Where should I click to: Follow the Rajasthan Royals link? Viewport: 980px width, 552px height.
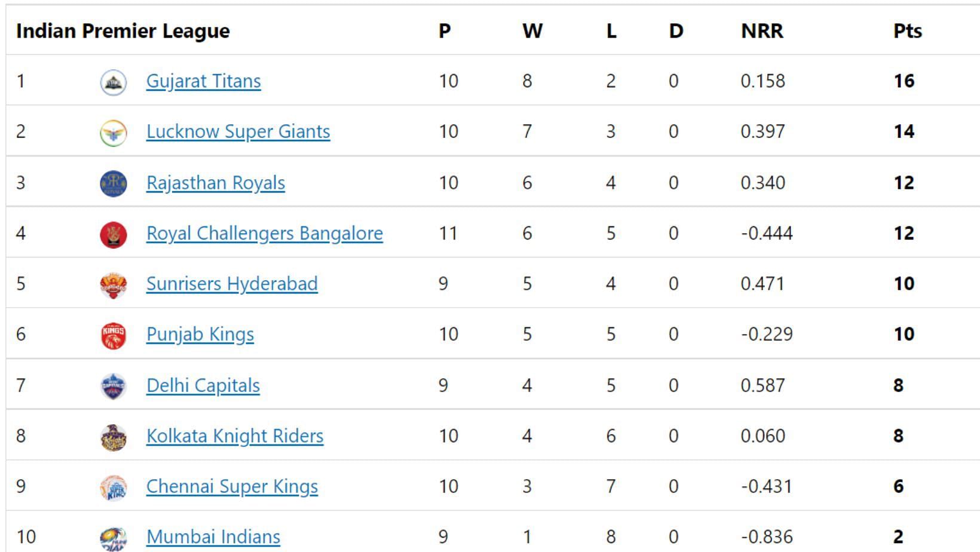[x=215, y=182]
